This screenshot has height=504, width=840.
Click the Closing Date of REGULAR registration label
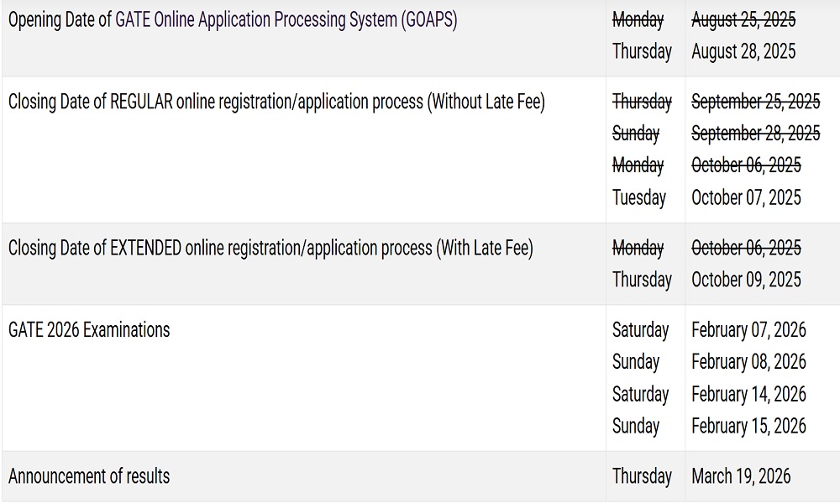(x=276, y=102)
